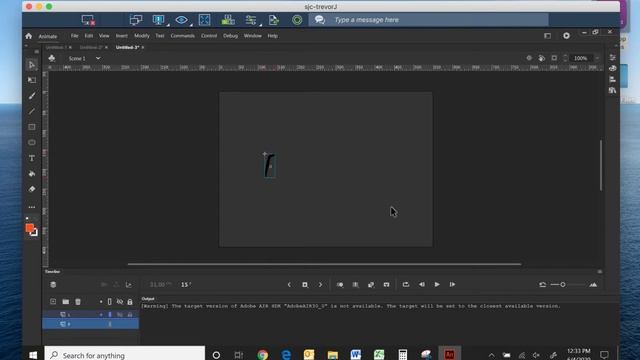Click the edit symbols icon beside Scene 1

coord(51,58)
